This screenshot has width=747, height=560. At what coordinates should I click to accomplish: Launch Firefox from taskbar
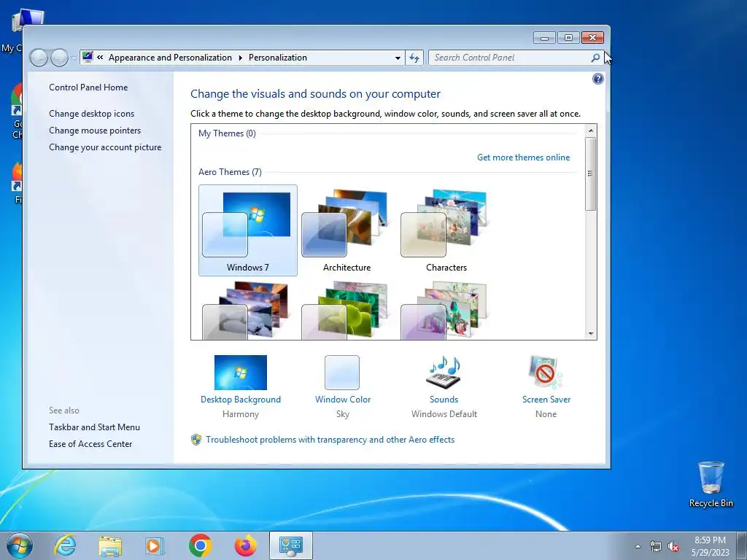(x=245, y=545)
